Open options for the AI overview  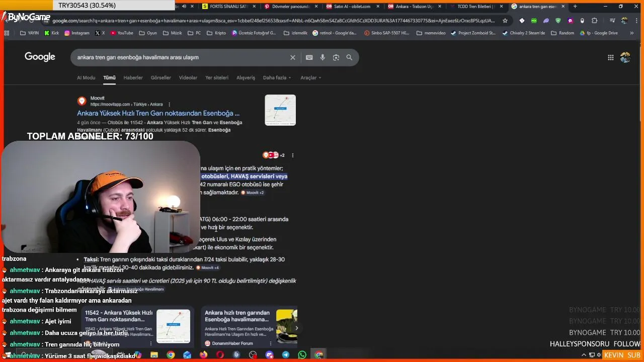point(292,155)
